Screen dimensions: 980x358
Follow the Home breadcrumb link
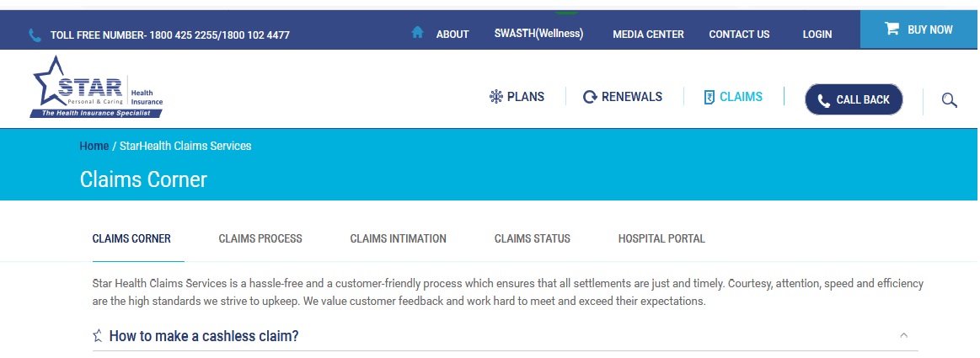[94, 146]
